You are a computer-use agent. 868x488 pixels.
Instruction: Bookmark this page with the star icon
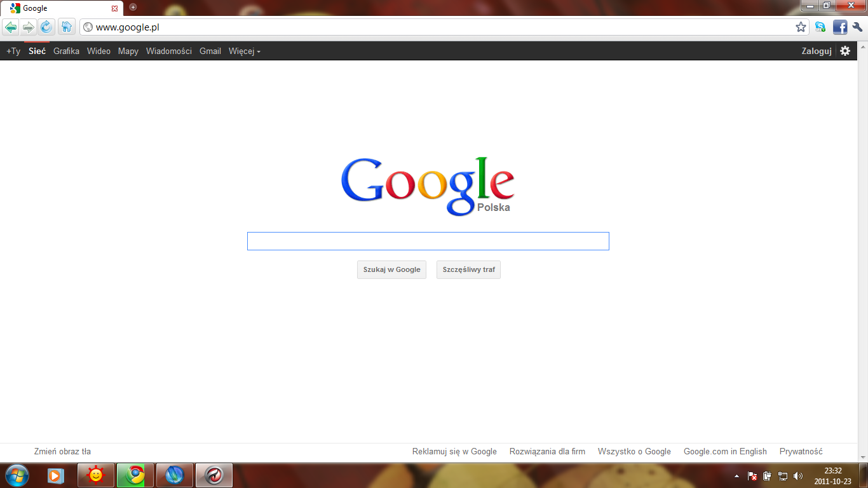coord(801,27)
